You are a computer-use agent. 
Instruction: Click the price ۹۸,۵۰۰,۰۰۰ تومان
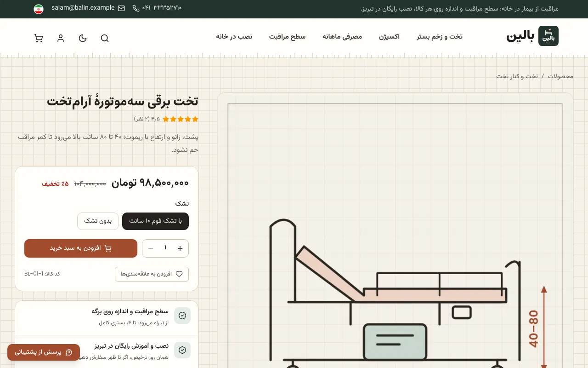tap(150, 183)
